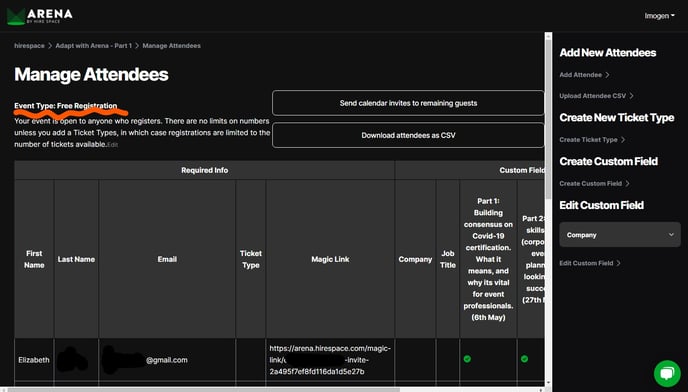Click the green check under Part 2 column

tap(524, 359)
